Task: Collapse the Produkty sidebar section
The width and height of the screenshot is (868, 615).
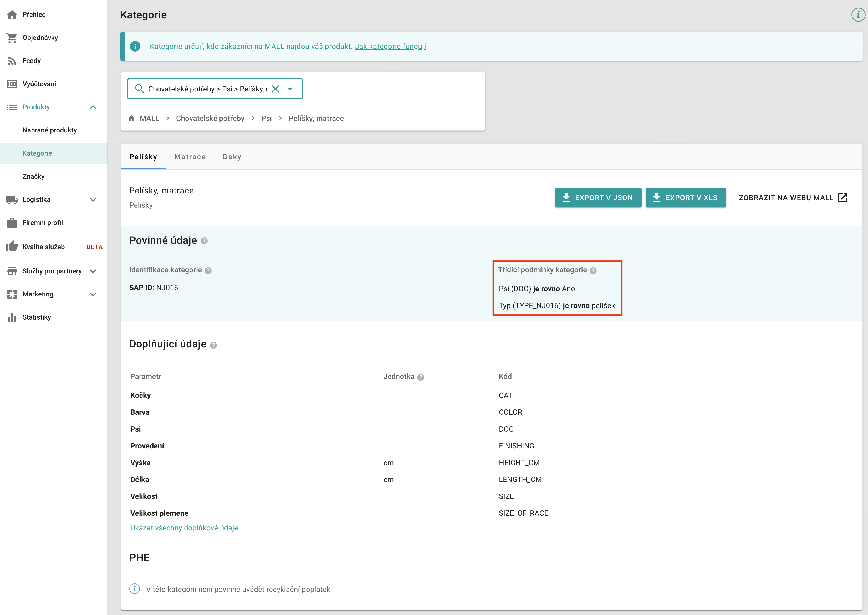Action: 93,107
